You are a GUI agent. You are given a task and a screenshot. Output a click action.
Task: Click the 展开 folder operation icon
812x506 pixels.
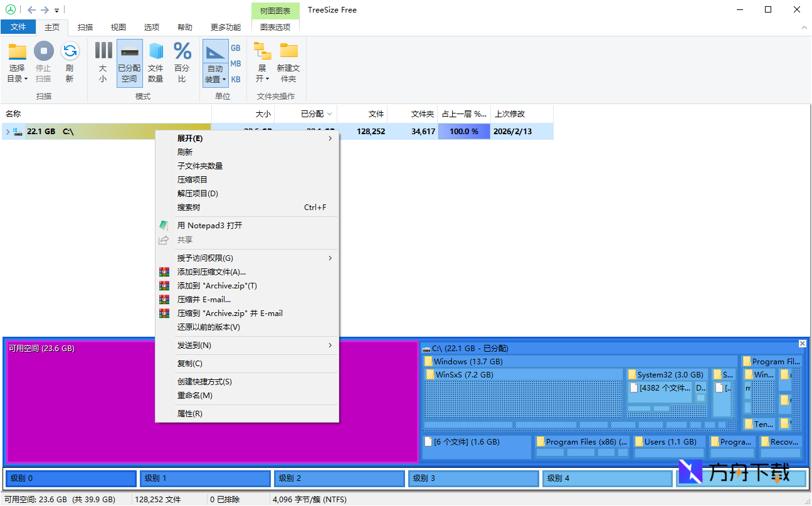(x=261, y=61)
